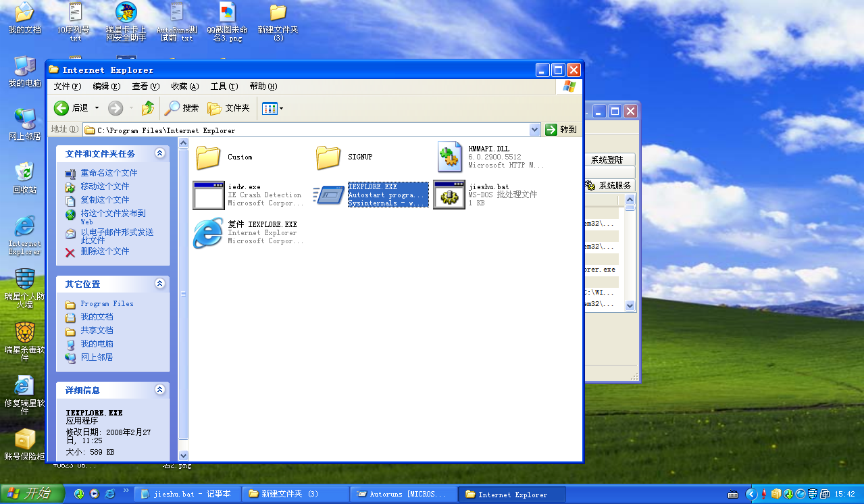Select the SIGNUP folder
Screen dimensions: 864x504
click(328, 157)
